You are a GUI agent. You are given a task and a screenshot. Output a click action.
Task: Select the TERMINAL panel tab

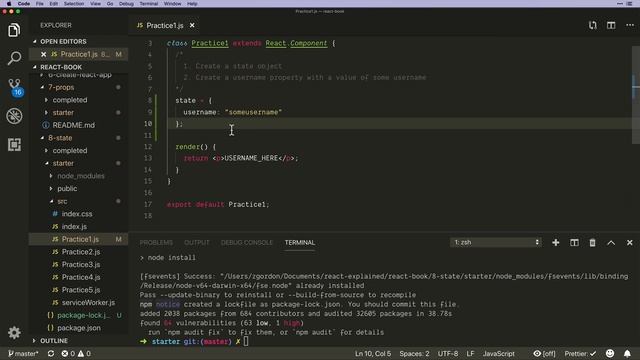pos(300,242)
